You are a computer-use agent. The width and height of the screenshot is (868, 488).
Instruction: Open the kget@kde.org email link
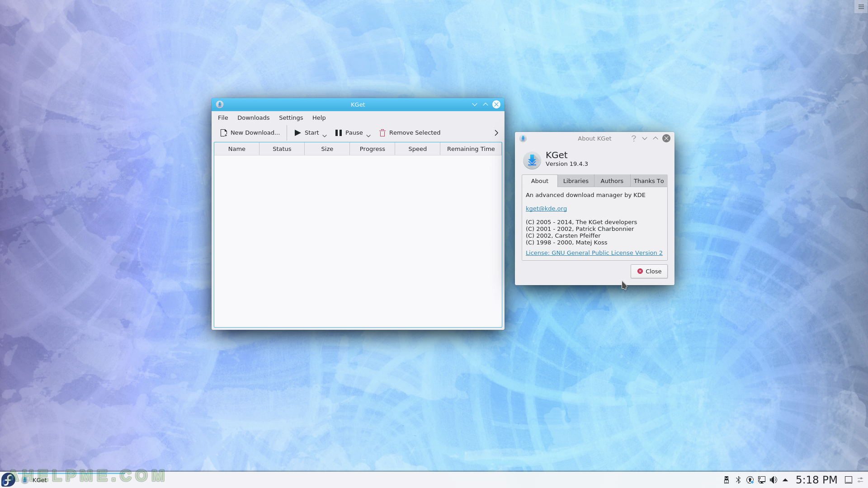click(x=546, y=208)
